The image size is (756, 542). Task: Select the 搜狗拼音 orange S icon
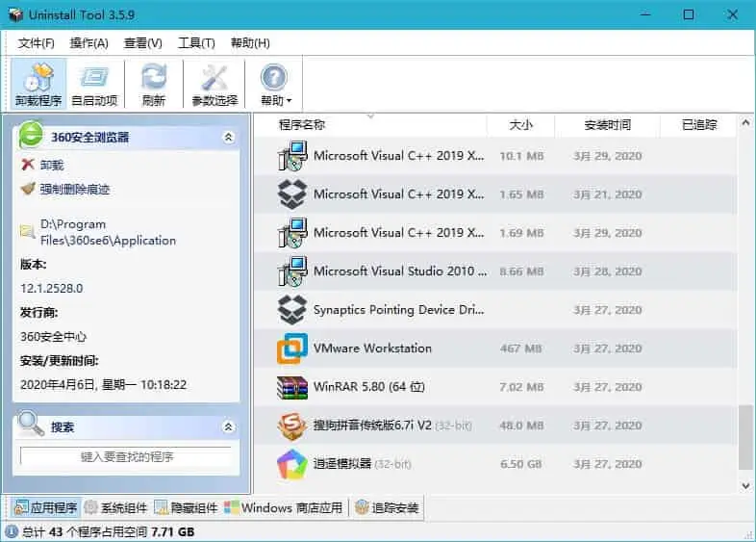(292, 426)
